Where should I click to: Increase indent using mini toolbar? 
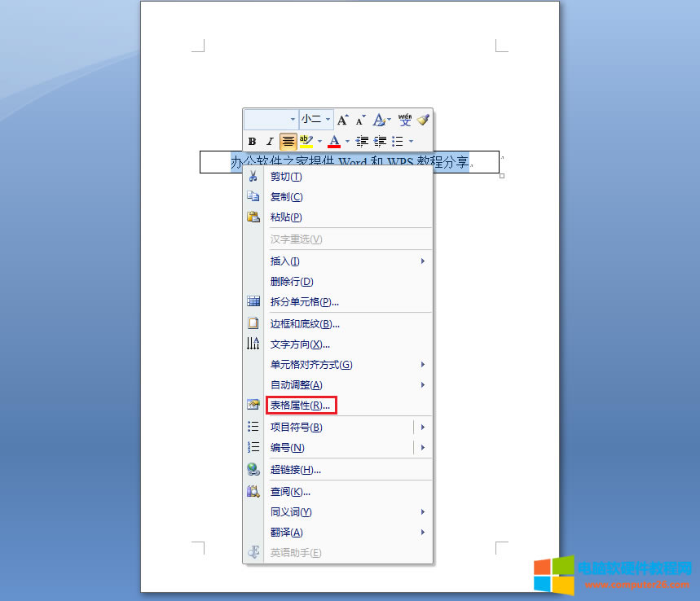[x=380, y=142]
